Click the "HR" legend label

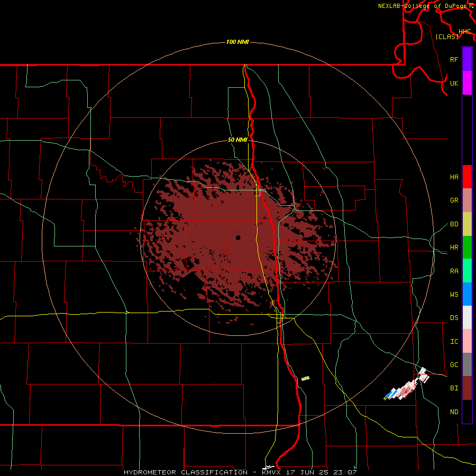tap(454, 248)
